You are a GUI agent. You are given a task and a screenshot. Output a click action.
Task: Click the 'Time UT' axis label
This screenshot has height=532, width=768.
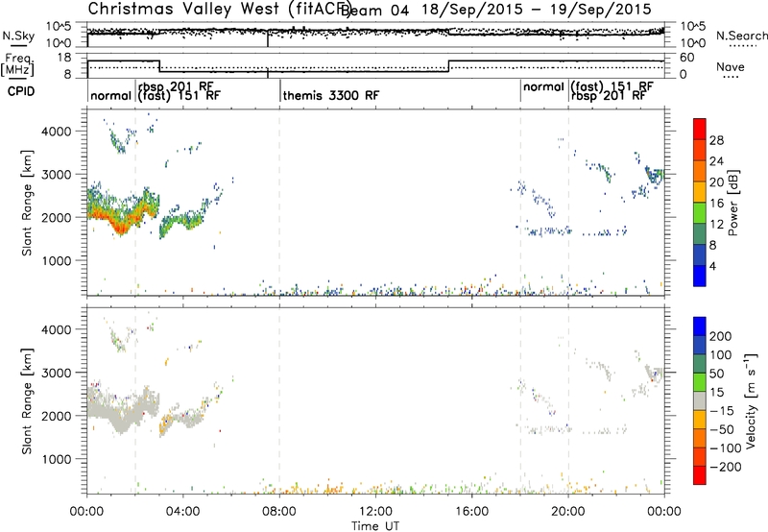coord(375,526)
